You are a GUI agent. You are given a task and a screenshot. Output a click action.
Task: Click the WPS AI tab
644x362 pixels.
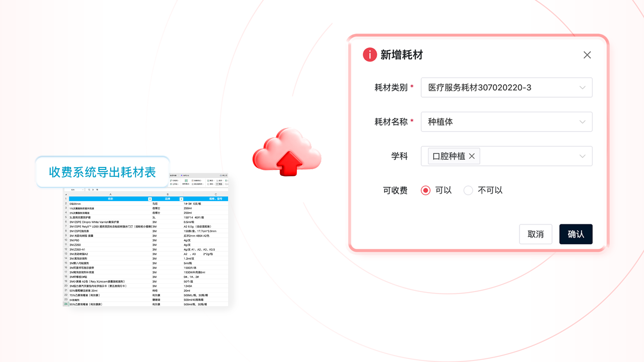pyautogui.click(x=185, y=175)
